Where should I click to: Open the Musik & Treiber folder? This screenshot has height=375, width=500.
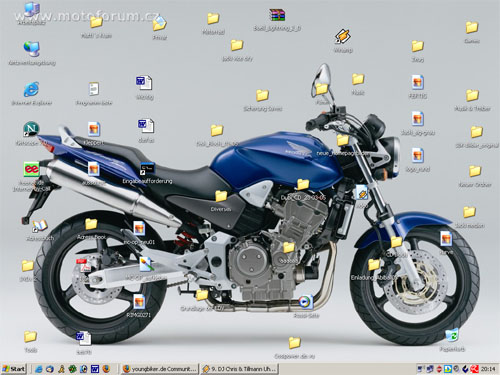472,95
